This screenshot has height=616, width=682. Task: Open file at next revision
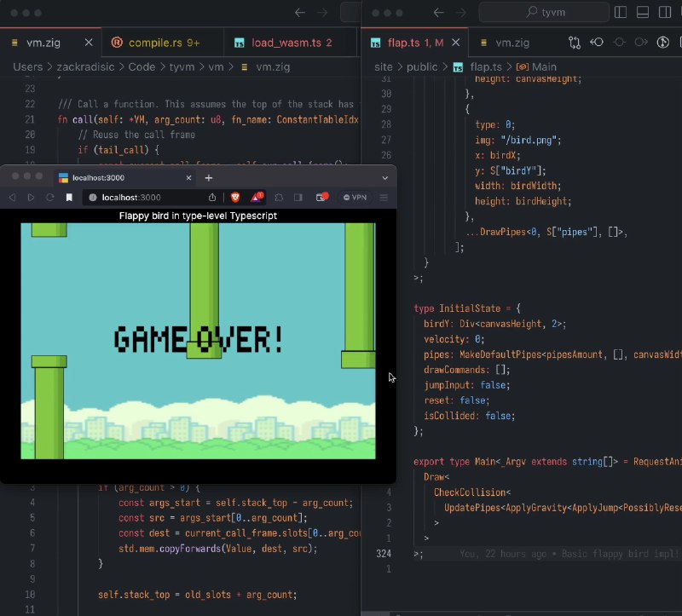click(x=641, y=42)
